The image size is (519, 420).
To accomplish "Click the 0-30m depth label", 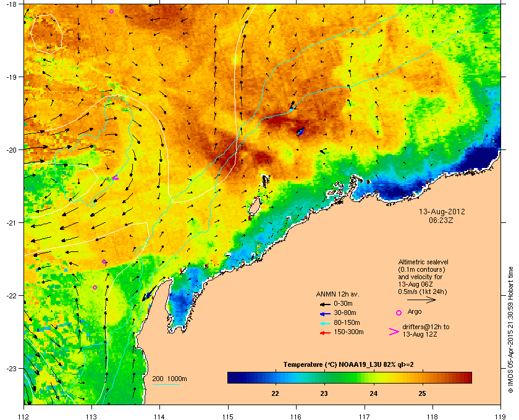I will pos(343,303).
